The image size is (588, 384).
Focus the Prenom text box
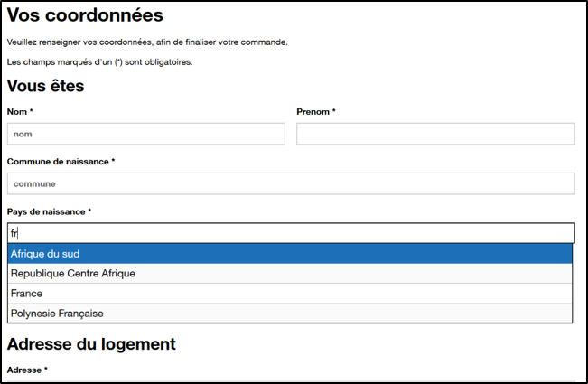pyautogui.click(x=435, y=134)
